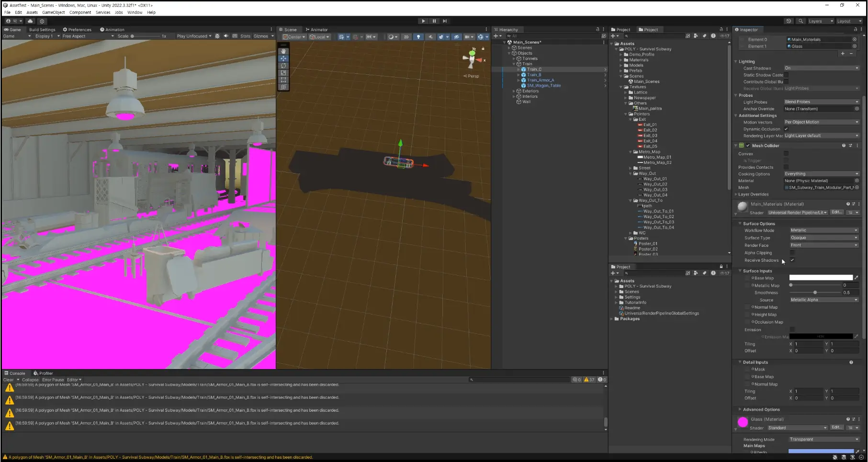868x462 pixels.
Task: Toggle Mute Audio in Game view toolbar
Action: [226, 36]
